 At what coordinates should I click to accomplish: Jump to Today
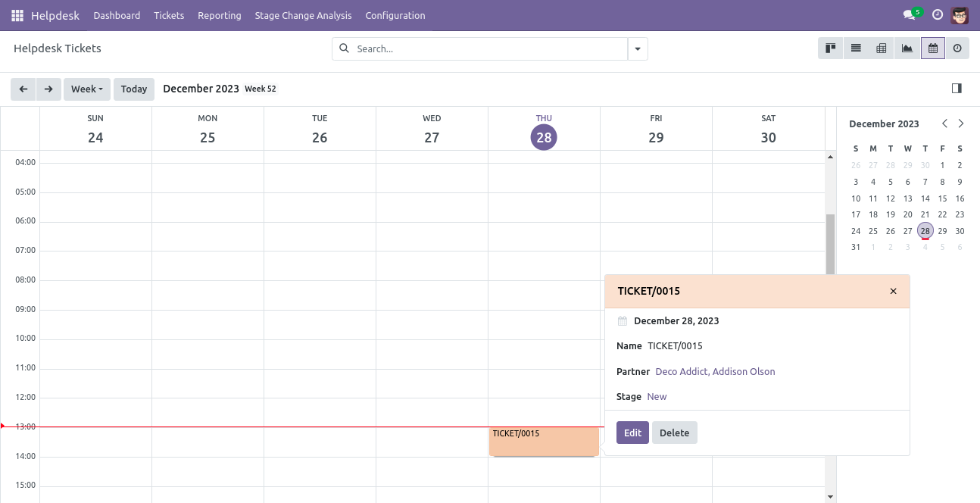(134, 89)
